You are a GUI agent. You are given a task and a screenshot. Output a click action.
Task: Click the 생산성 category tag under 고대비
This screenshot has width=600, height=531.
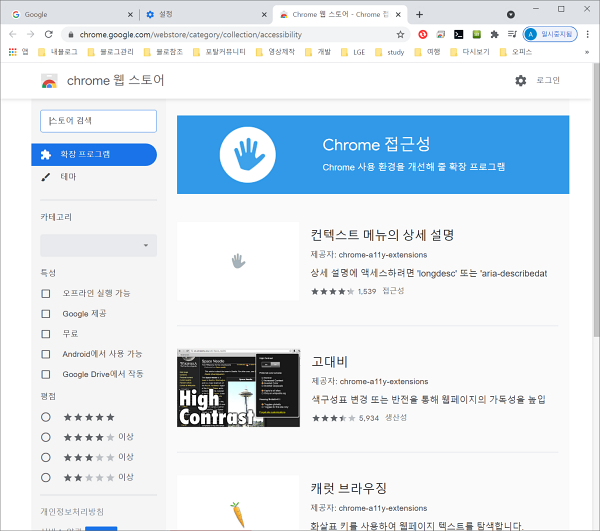(396, 417)
